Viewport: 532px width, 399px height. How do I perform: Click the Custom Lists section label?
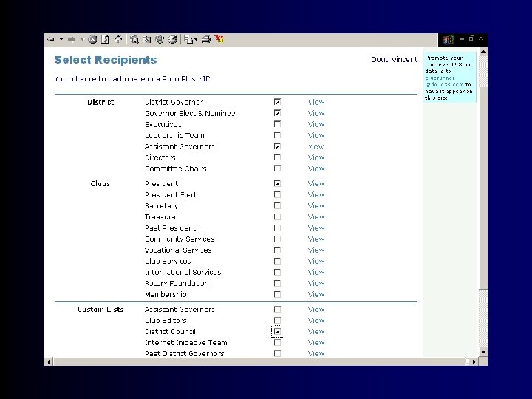[x=100, y=310]
